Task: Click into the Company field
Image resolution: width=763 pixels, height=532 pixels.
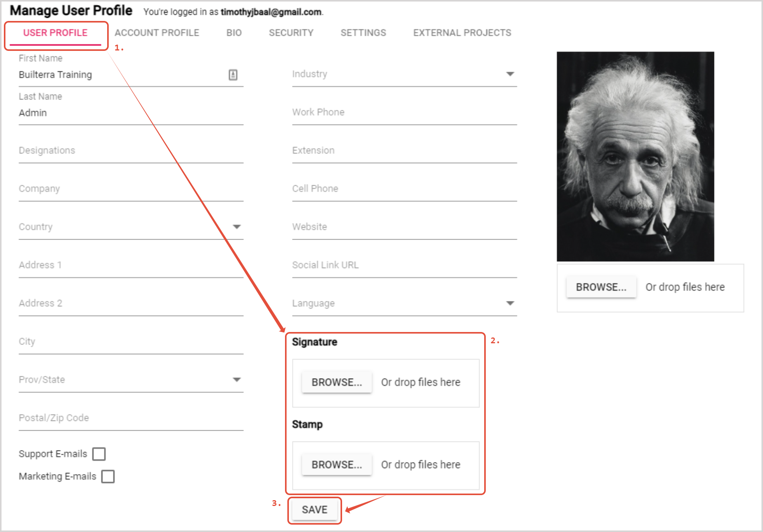Action: pos(131,189)
